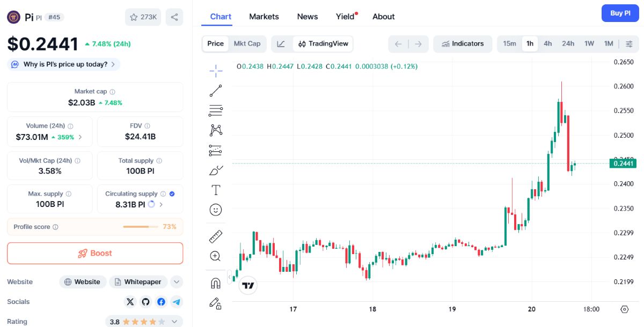Select the trend line drawing tool
The height and width of the screenshot is (327, 644).
click(216, 91)
